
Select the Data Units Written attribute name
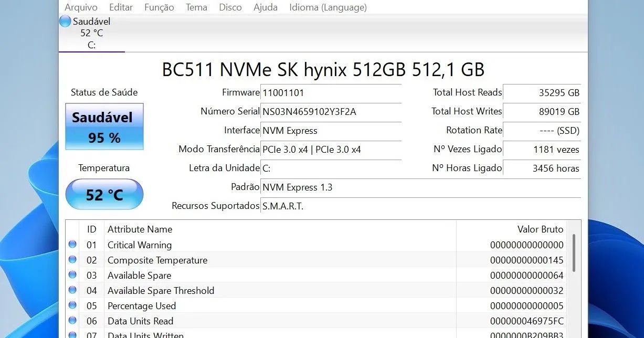(x=145, y=335)
